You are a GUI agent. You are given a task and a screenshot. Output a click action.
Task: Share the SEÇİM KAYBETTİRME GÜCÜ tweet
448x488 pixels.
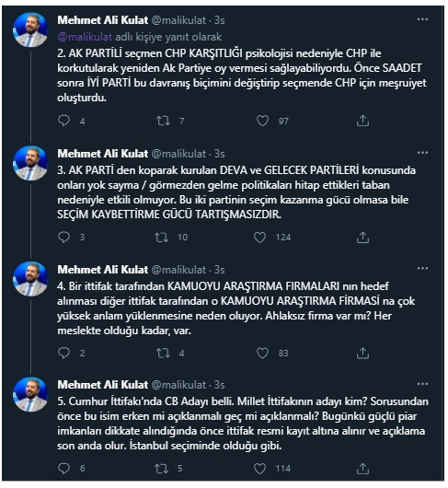click(362, 238)
